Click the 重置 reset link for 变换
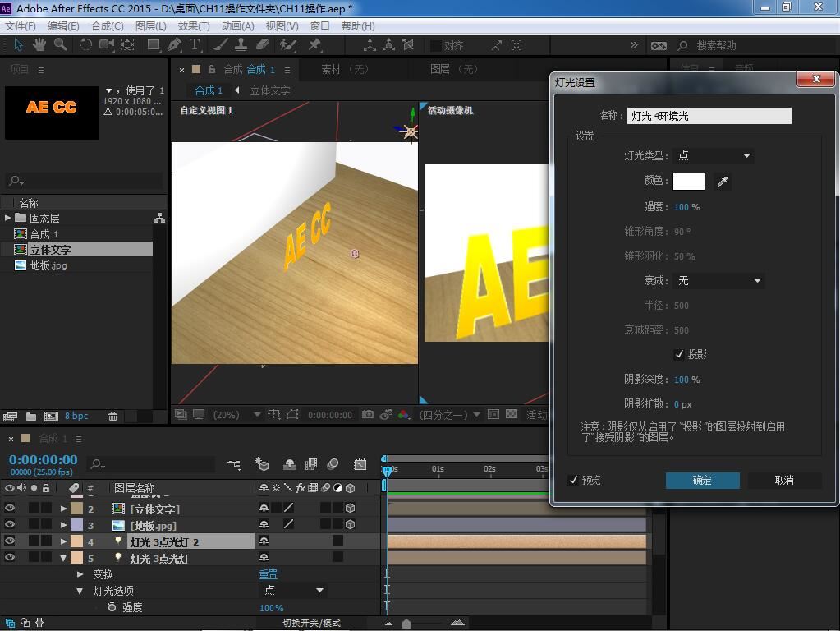This screenshot has height=631, width=840. click(269, 574)
